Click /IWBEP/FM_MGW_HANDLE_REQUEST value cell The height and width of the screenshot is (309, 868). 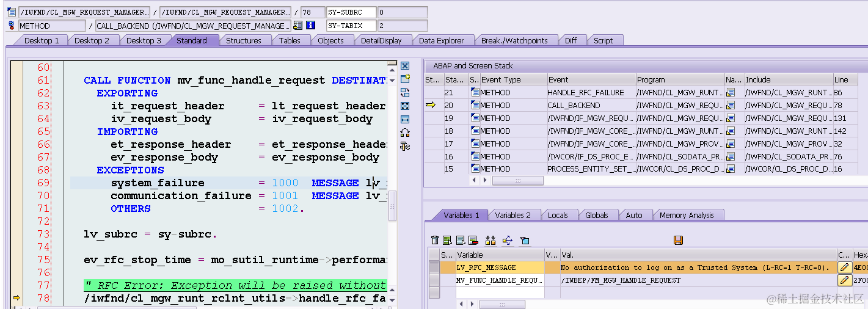click(698, 280)
